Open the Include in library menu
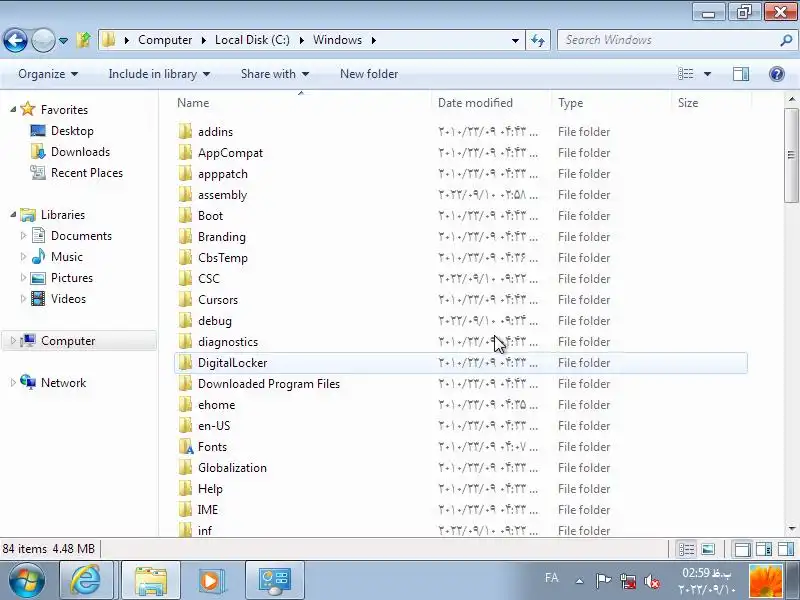The width and height of the screenshot is (800, 600). tap(159, 74)
